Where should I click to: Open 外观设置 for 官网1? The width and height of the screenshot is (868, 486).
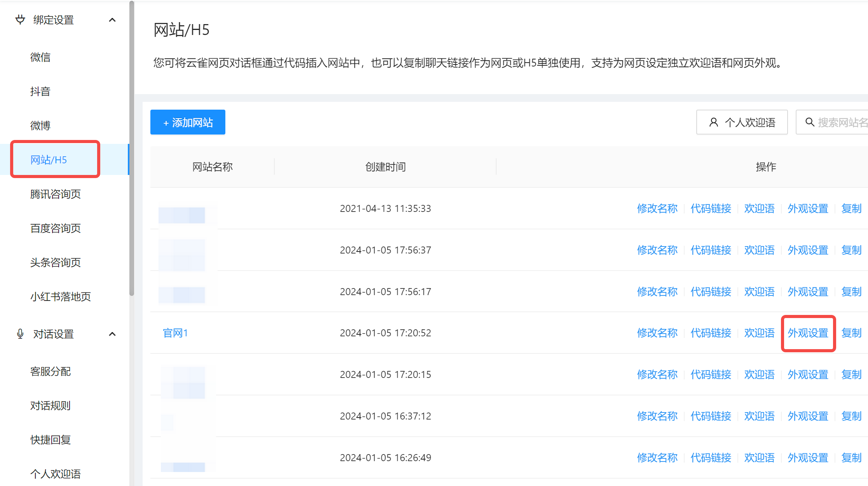point(808,333)
